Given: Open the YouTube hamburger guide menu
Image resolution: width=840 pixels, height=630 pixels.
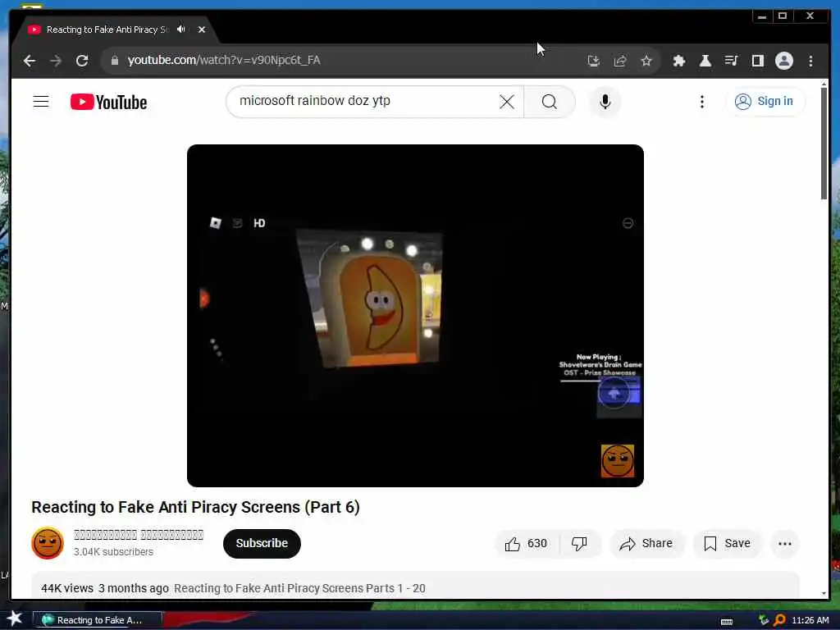Looking at the screenshot, I should click(41, 101).
